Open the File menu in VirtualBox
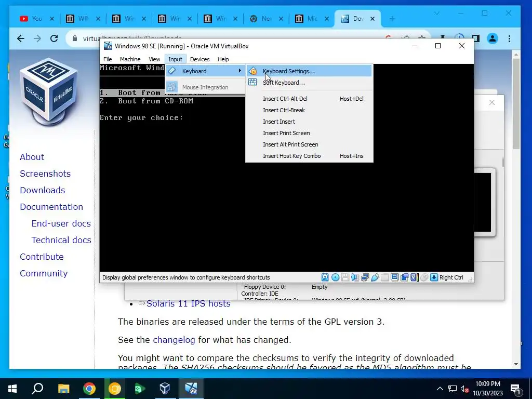 (x=108, y=59)
